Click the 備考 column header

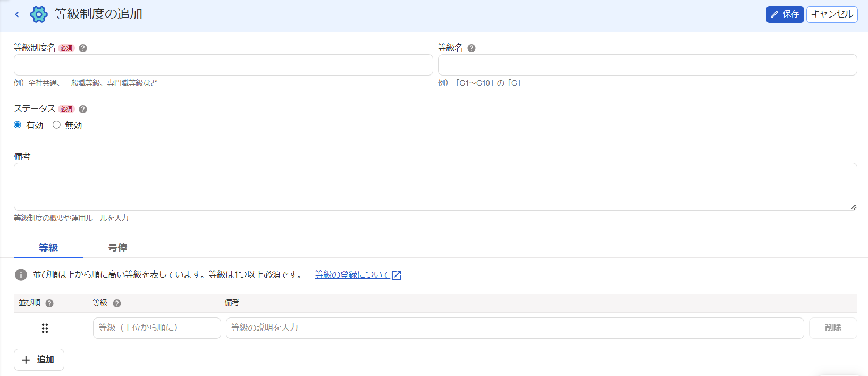232,303
